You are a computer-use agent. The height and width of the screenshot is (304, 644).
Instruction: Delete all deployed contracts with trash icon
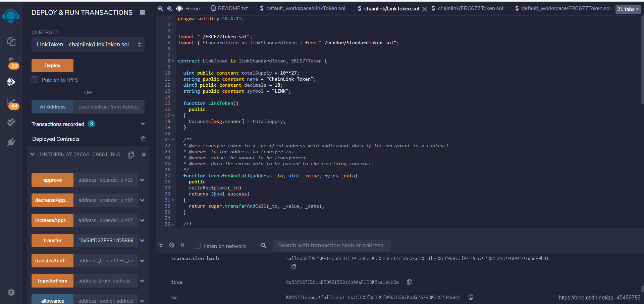(x=143, y=139)
